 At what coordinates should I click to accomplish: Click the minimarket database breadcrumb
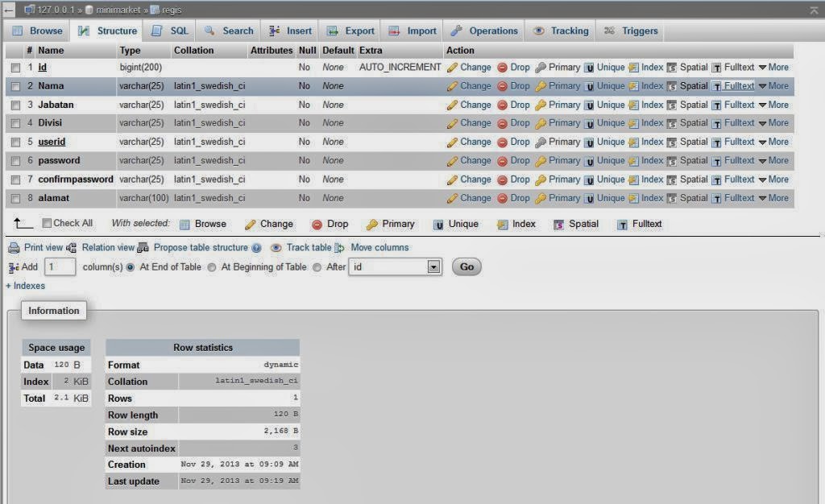click(118, 10)
